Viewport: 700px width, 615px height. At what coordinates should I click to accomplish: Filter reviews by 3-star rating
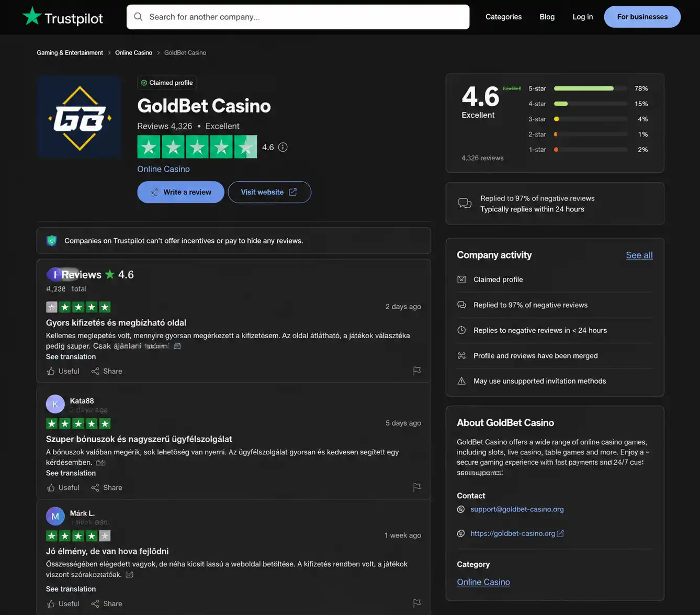[x=588, y=119]
